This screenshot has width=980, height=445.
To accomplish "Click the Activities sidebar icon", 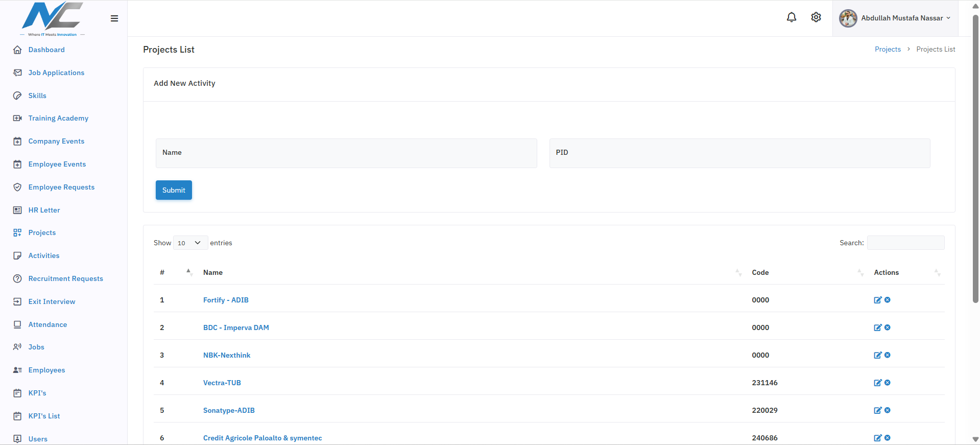I will coord(17,255).
